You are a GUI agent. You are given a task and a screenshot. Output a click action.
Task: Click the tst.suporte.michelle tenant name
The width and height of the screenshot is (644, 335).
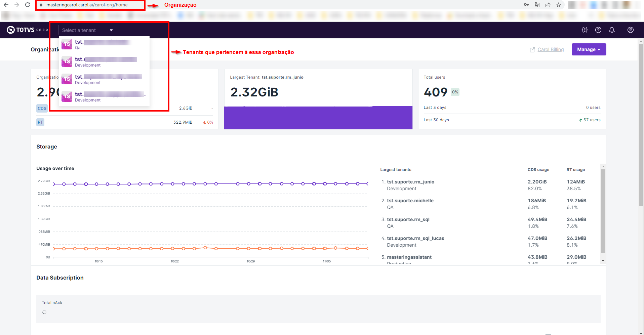(x=410, y=201)
